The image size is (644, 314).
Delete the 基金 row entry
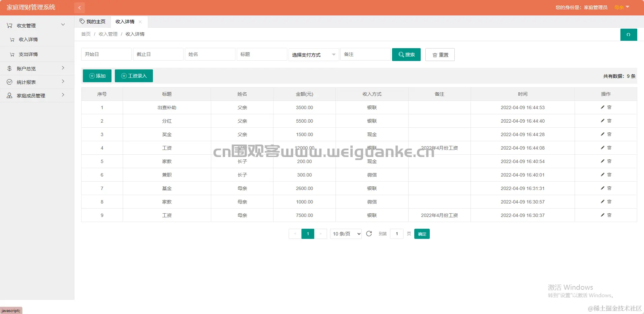point(609,188)
